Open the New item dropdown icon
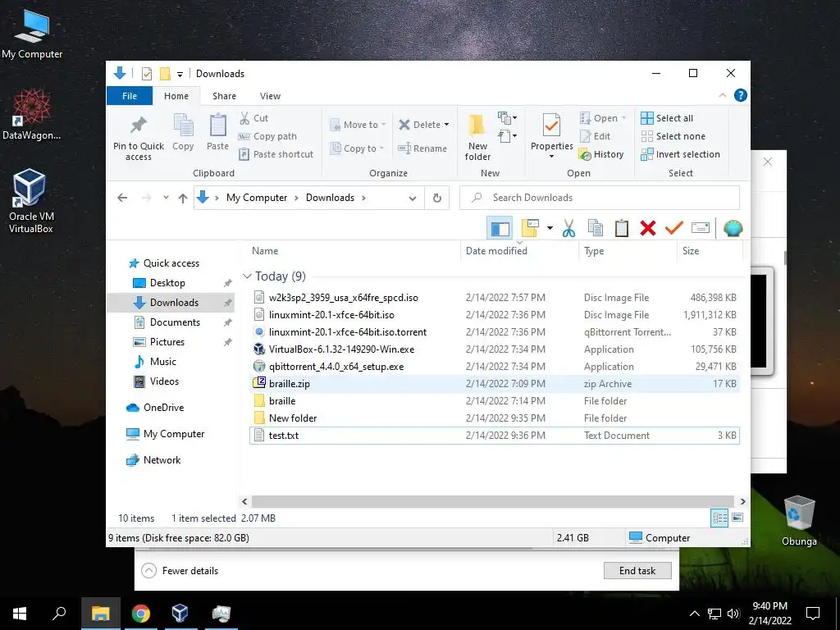The height and width of the screenshot is (630, 840). (x=507, y=117)
